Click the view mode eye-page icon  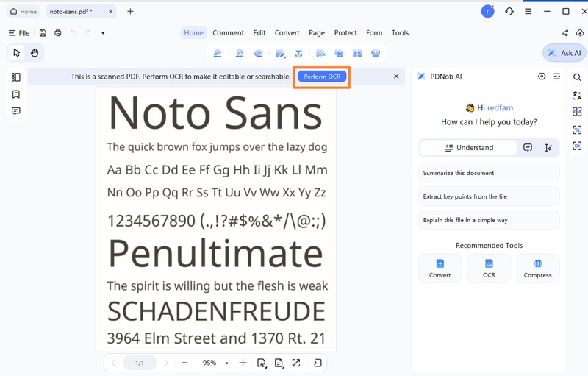pyautogui.click(x=262, y=363)
